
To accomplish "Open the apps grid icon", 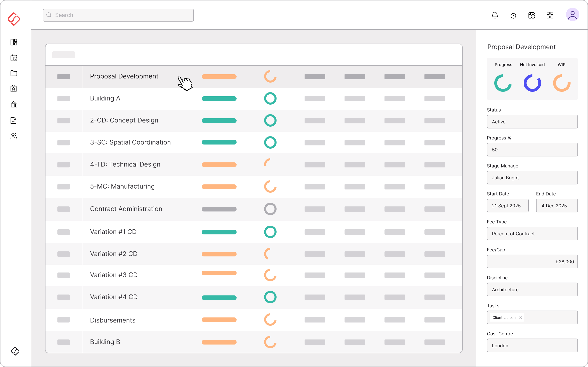I will point(550,15).
